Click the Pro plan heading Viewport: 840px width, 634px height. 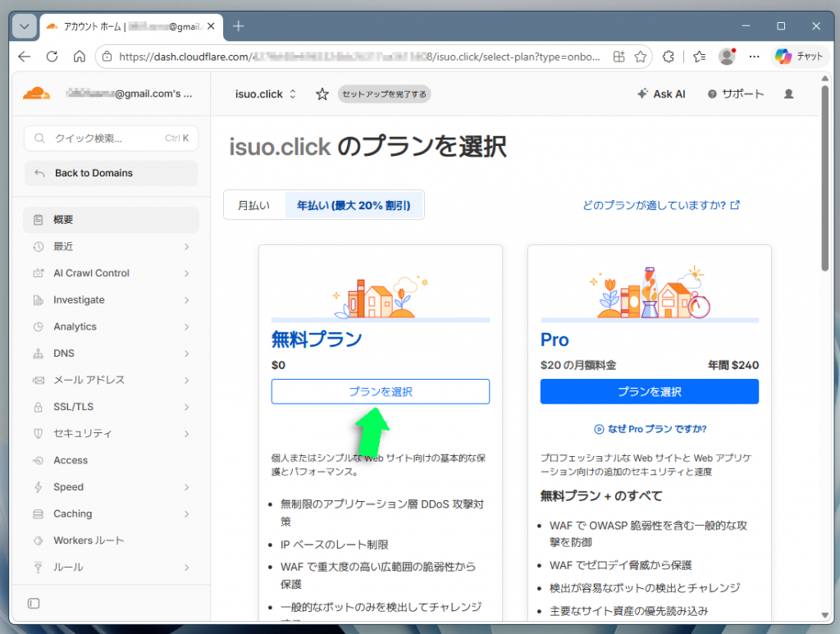555,340
